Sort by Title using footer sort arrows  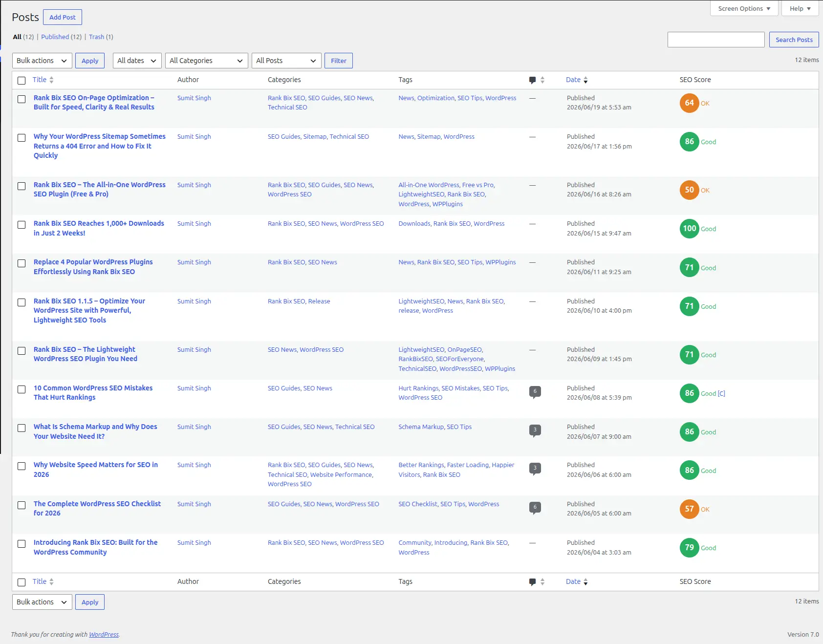(x=51, y=582)
